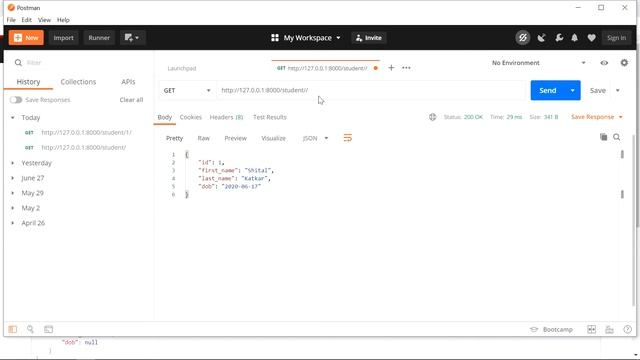Click Clear all in history
The height and width of the screenshot is (360, 640).
pyautogui.click(x=131, y=100)
